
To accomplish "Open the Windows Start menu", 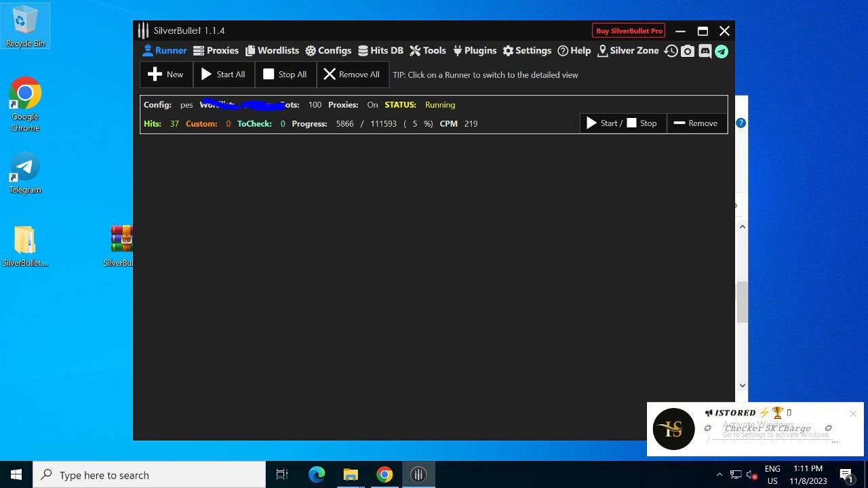I will (16, 474).
